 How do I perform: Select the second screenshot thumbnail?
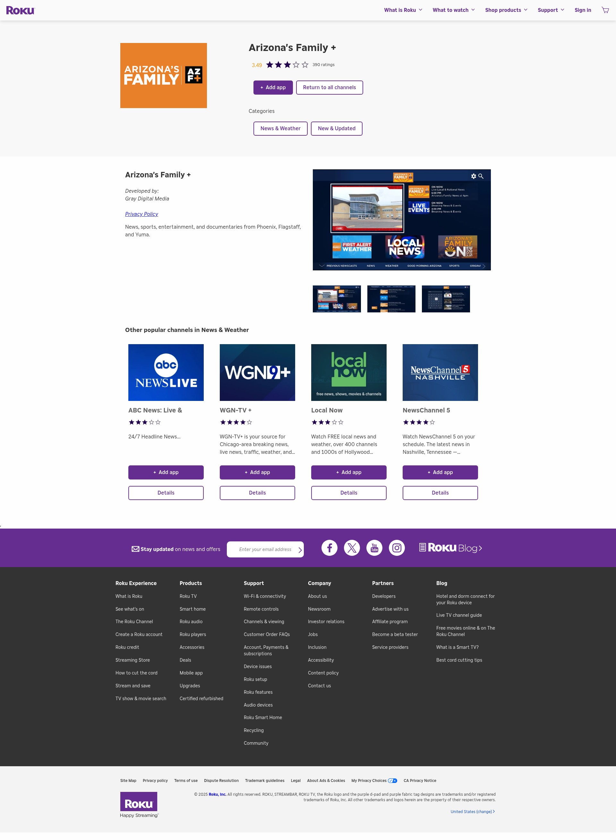pyautogui.click(x=391, y=299)
